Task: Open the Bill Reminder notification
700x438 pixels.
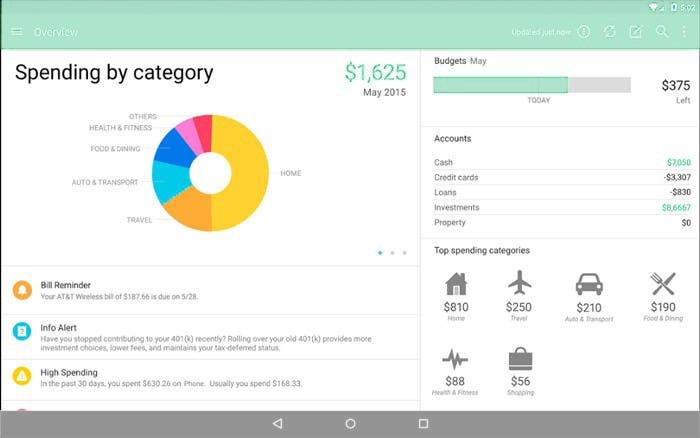Action: pyautogui.click(x=210, y=290)
